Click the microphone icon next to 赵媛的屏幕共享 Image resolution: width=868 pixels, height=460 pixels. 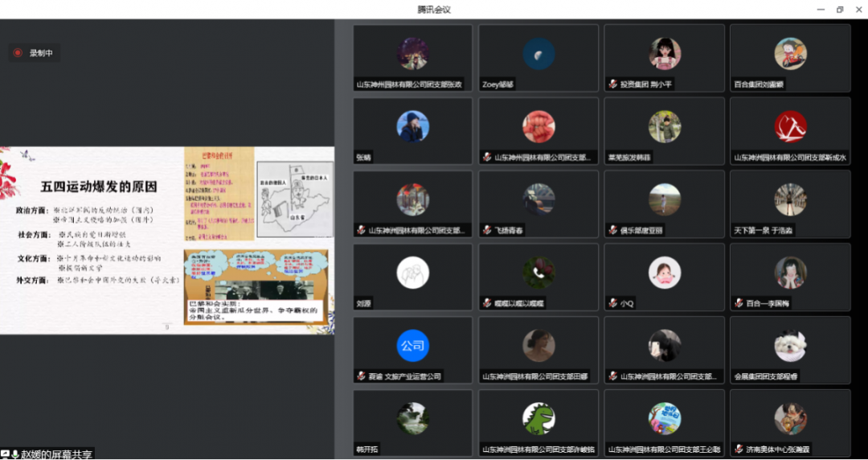click(x=15, y=454)
